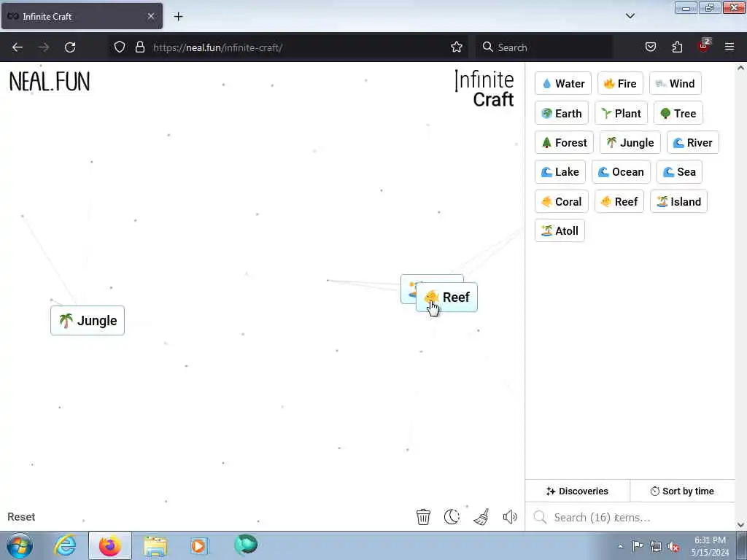Open the Pocket save icon

coord(650,47)
